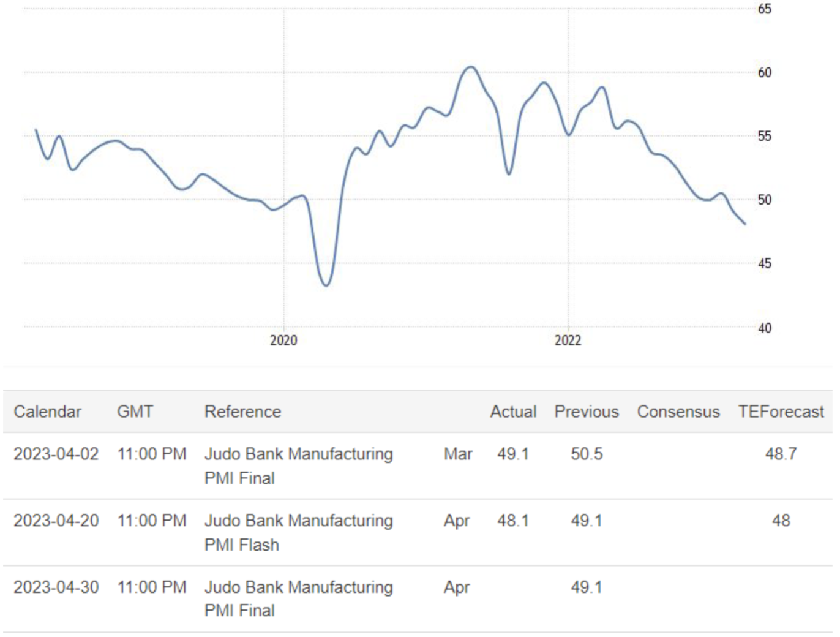The width and height of the screenshot is (840, 637).
Task: Select the Previous column header
Action: coord(587,412)
